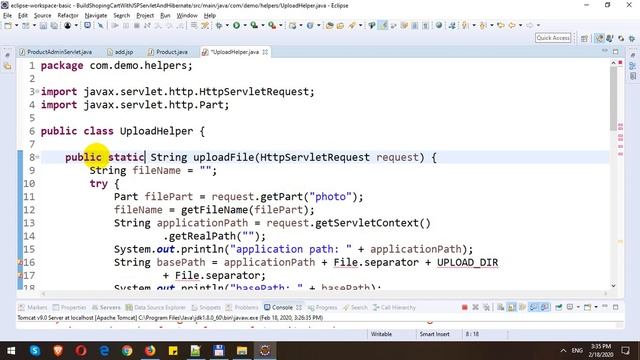Image resolution: width=640 pixels, height=360 pixels.
Task: Open the Source menu
Action: coord(42,16)
